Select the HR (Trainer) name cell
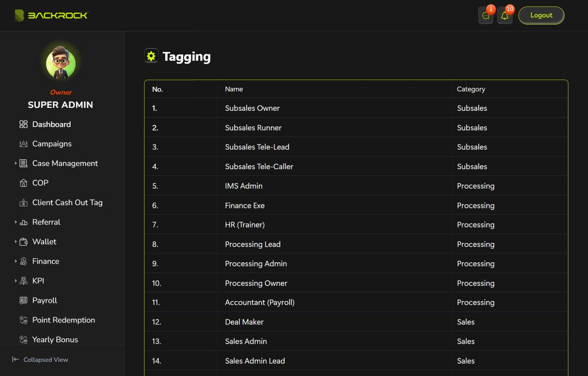The image size is (588, 376). point(245,225)
